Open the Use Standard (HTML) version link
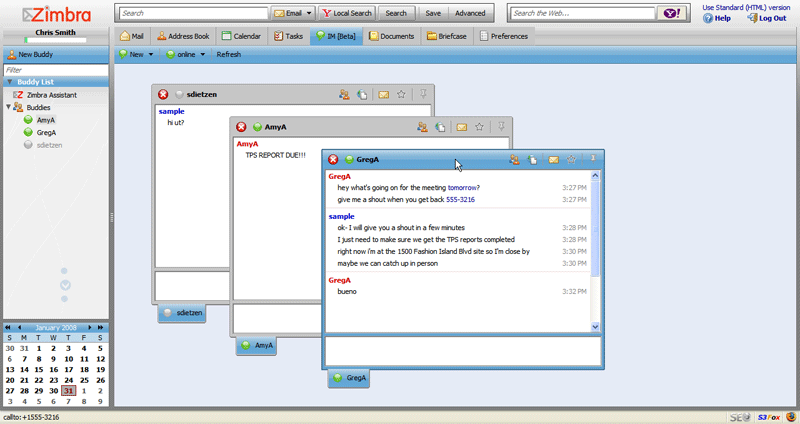Screen dimensions: 800x424 (746, 8)
